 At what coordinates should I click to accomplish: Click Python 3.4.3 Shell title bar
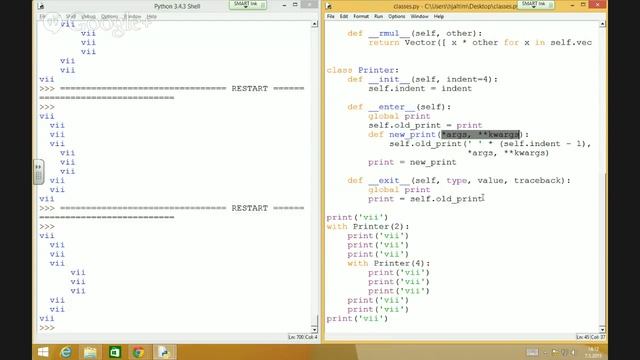177,6
